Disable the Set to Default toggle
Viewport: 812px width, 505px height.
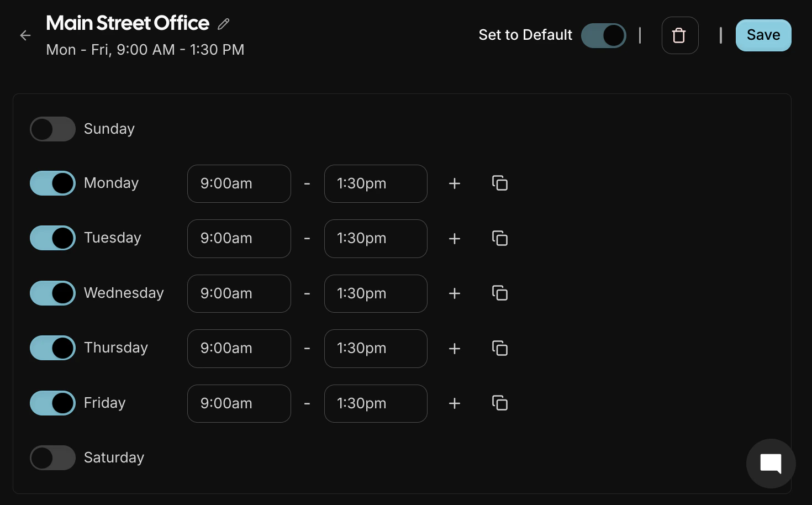604,35
